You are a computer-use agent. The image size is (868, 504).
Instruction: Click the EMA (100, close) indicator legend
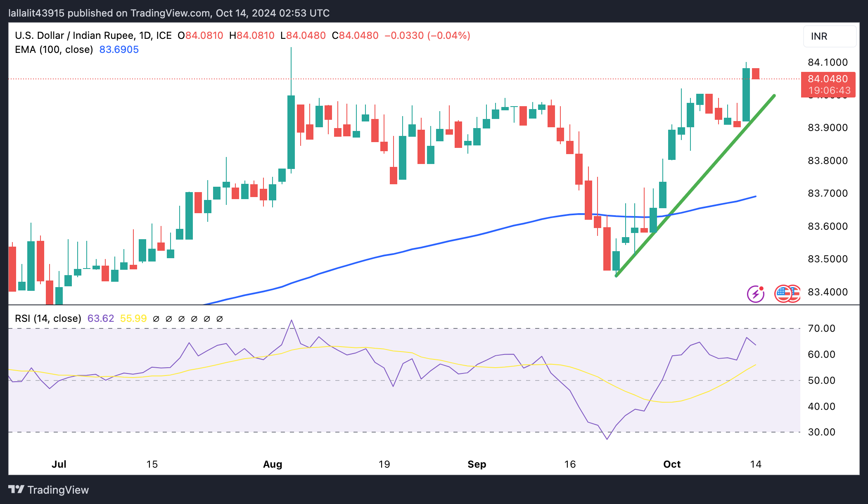coord(54,50)
